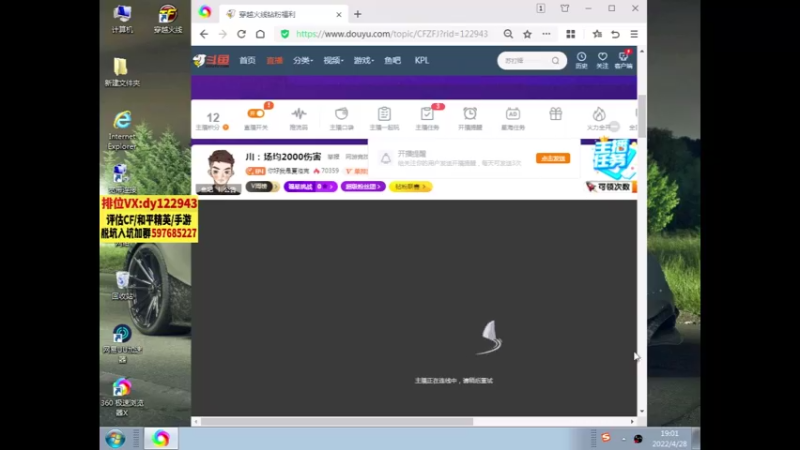Click the green security shield in address bar
Image resolution: width=800 pixels, height=450 pixels.
click(x=285, y=34)
